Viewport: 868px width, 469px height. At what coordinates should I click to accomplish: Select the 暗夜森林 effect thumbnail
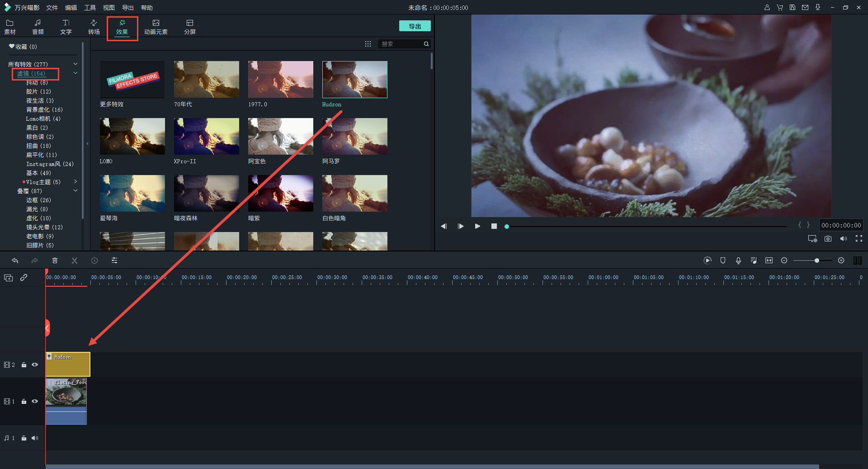coord(206,194)
